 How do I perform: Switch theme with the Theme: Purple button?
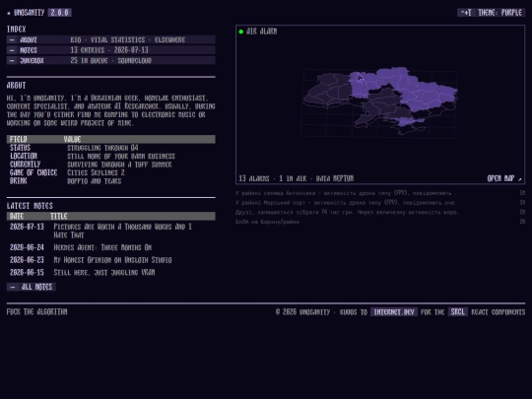(491, 13)
